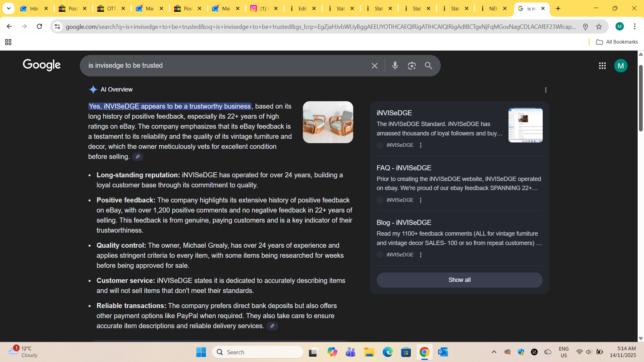
Task: Clear the search query text
Action: coord(375,66)
